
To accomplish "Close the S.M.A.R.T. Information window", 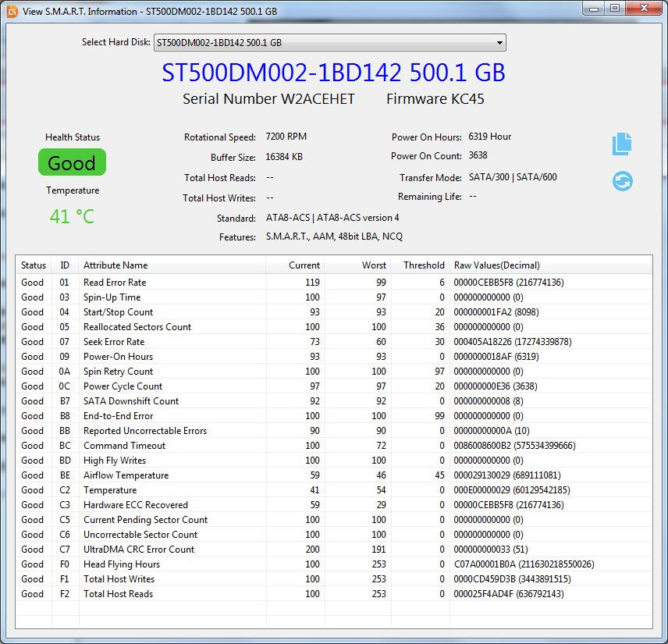I will [x=644, y=8].
